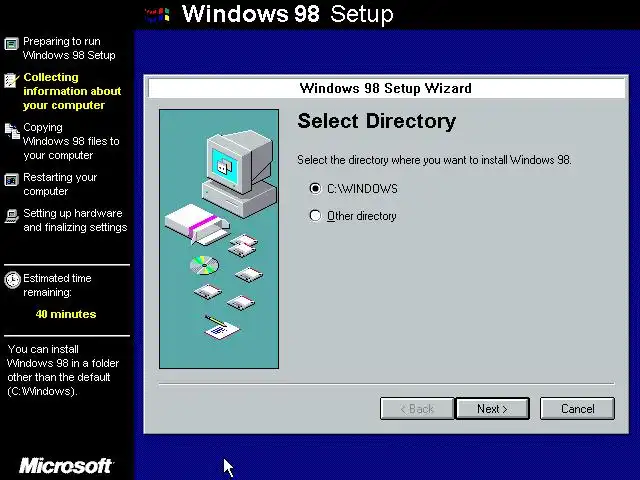Click the install folder hint text in sidebar

click(x=63, y=370)
